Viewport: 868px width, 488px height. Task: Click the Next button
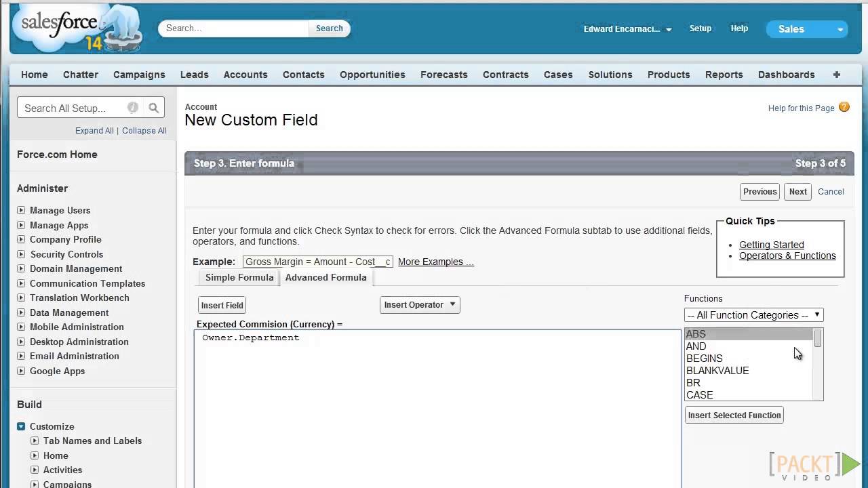[797, 192]
